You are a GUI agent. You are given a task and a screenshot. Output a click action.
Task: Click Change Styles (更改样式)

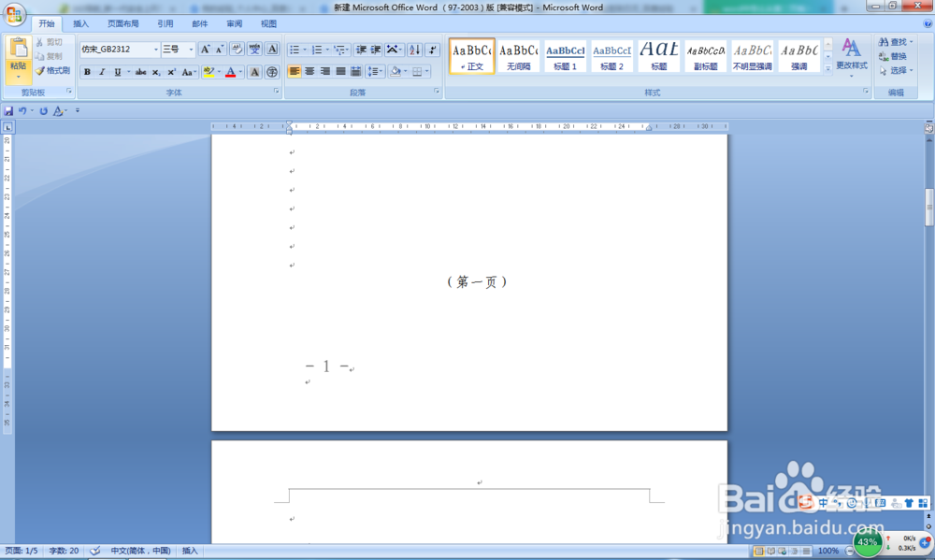pos(852,57)
